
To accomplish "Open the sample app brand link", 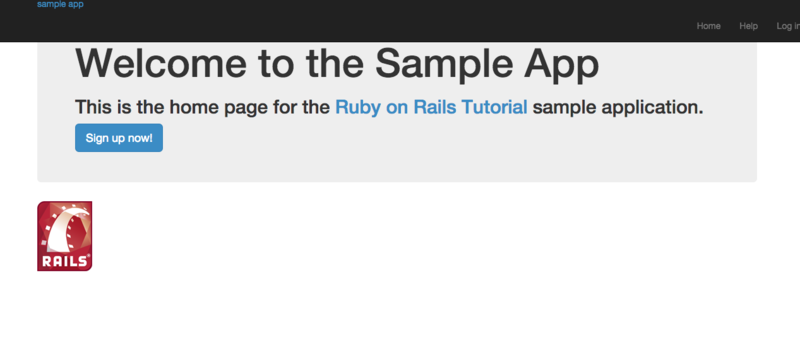I will coord(60,5).
